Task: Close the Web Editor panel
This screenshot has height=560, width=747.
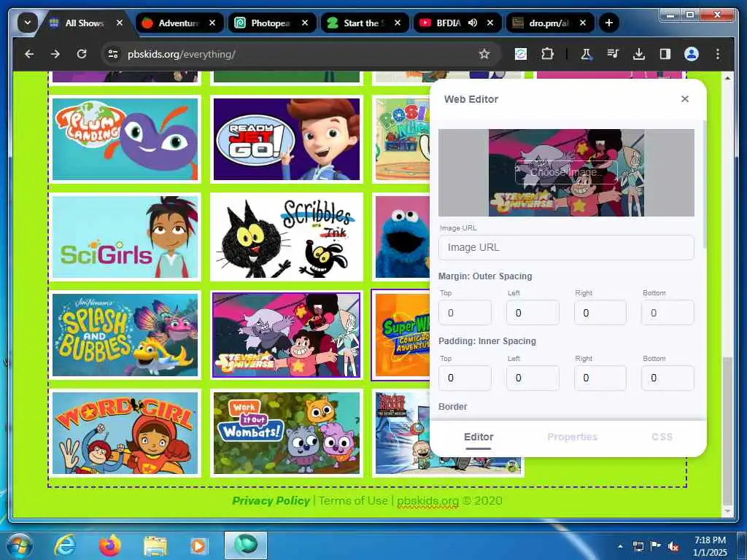Action: click(684, 98)
